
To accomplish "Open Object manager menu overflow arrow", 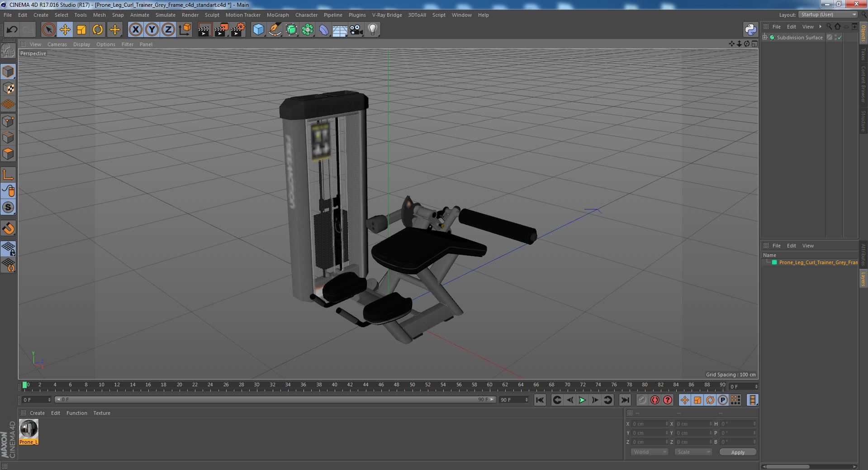I will coord(820,27).
